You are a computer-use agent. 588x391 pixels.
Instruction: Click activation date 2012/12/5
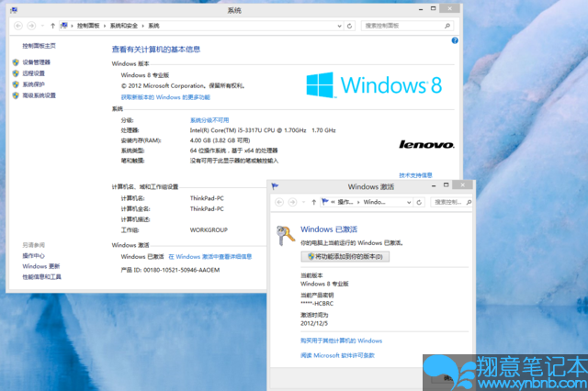coord(314,323)
